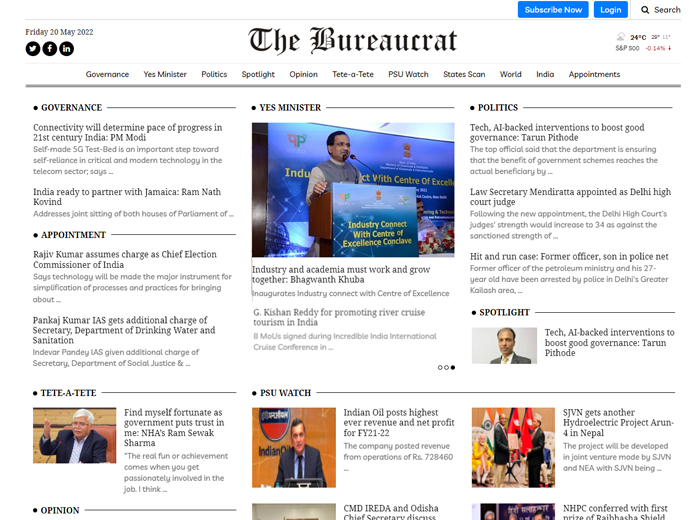This screenshot has width=700, height=520.
Task: Click 'Former officer of the petroleum ministry' text
Action: tap(569, 279)
